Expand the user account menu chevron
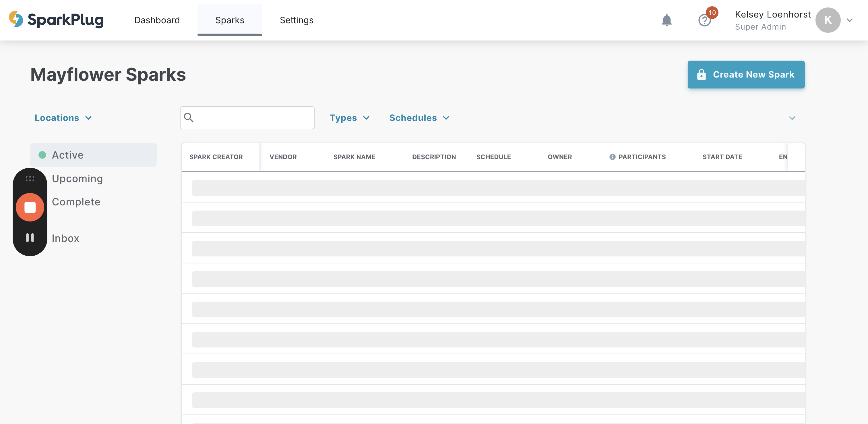The width and height of the screenshot is (868, 424). (x=850, y=20)
